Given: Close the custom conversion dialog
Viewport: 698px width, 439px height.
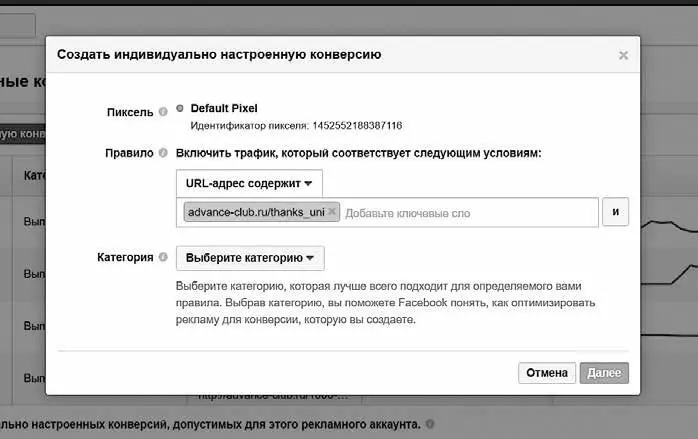Looking at the screenshot, I should [623, 55].
